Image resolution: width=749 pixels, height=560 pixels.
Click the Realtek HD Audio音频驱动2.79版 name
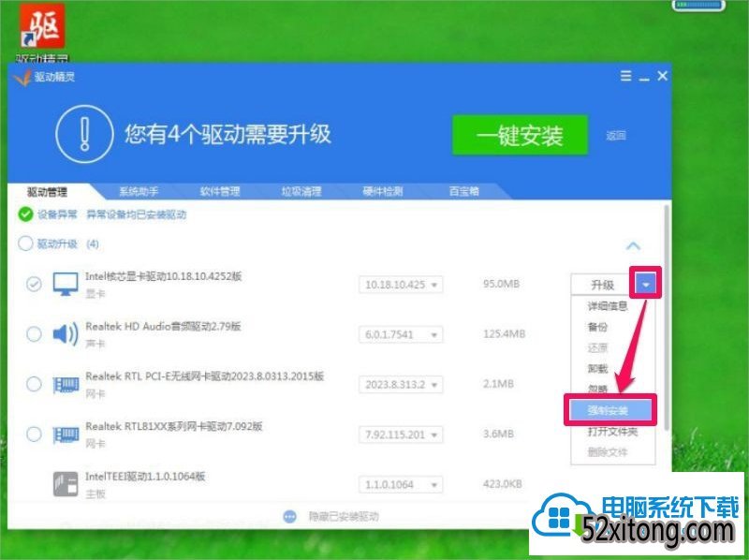163,326
